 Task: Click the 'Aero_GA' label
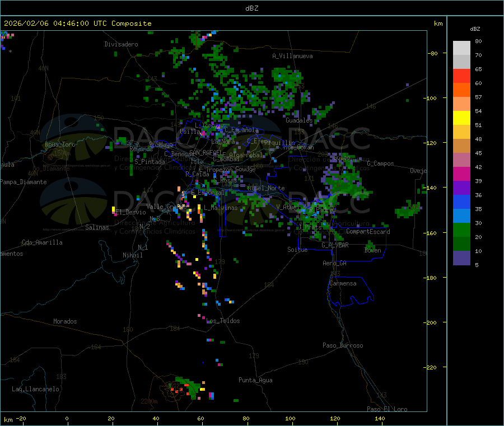coord(334,263)
